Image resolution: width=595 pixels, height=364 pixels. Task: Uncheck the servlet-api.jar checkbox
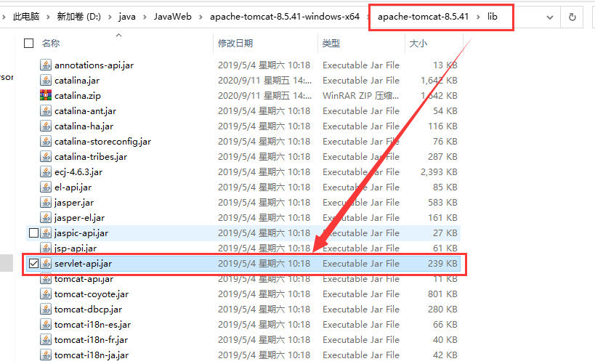33,264
